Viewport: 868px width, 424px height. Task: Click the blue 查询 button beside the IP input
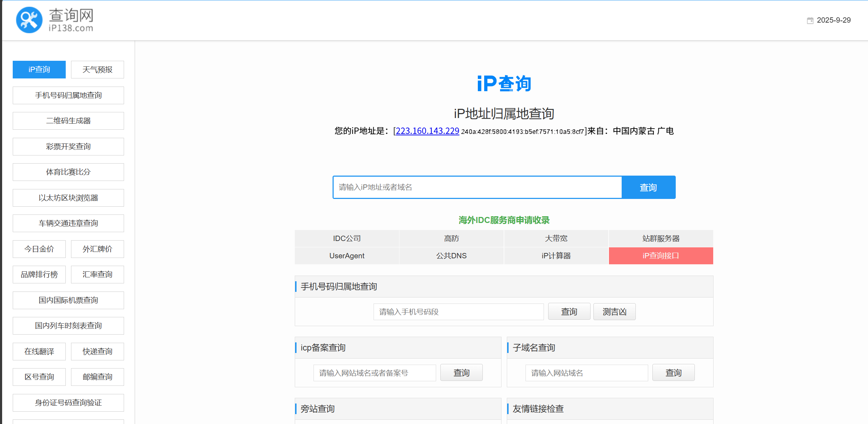[648, 187]
